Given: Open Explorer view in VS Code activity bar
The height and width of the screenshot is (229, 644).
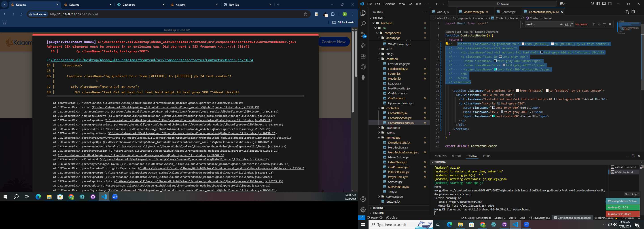Looking at the screenshot, I should (363, 13).
